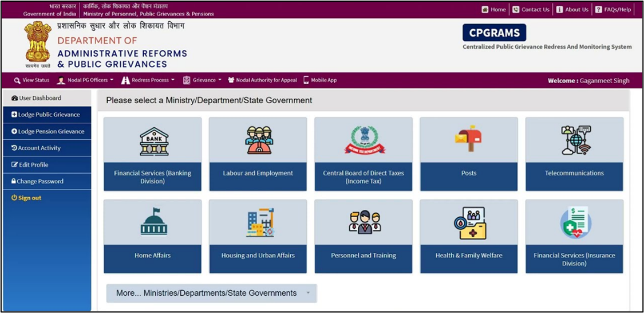The image size is (644, 313).
Task: Click the workers icon for Labour and Employment
Action: [x=259, y=140]
